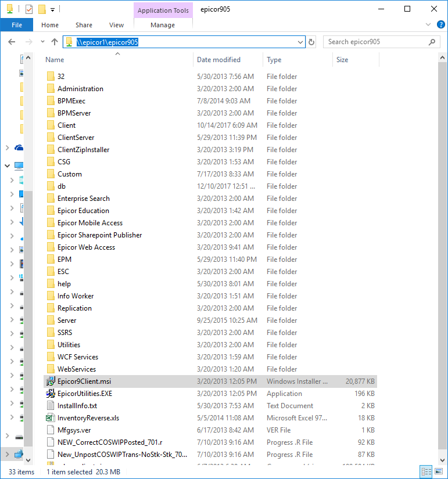
Task: Expand the Network tree node
Action: (8, 455)
